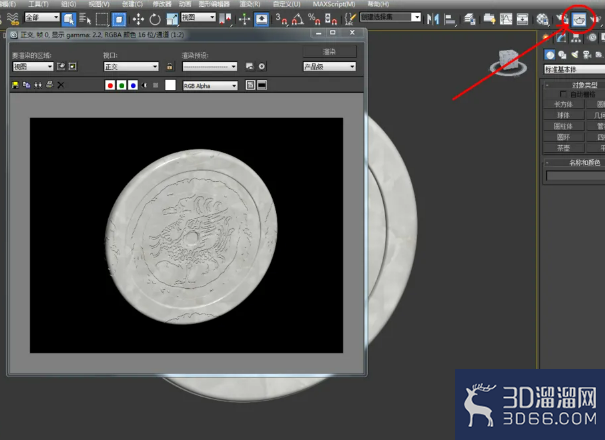The width and height of the screenshot is (605, 440).
Task: Toggle UI button with black rectangle icon
Action: (262, 85)
